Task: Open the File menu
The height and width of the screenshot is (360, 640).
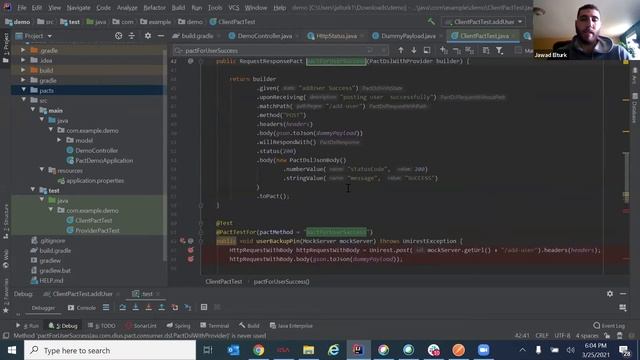Action: click(x=22, y=8)
